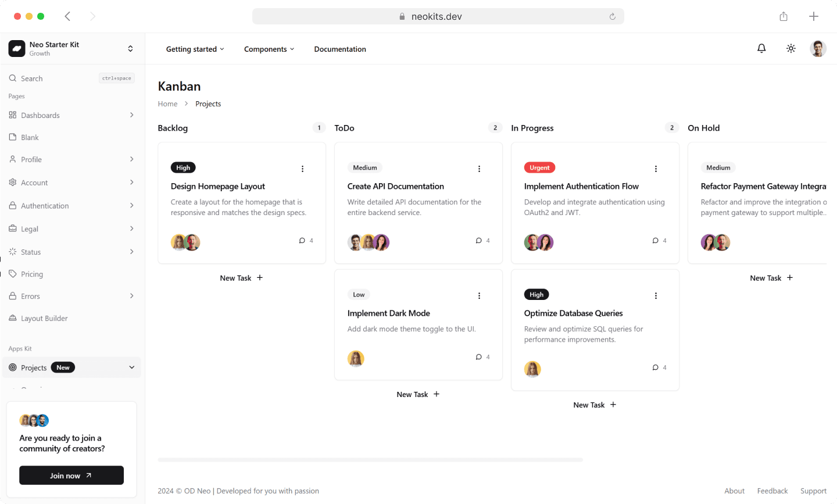Screen dimensions: 837x504
Task: Click the horizontal scrollbar below the board
Action: click(x=370, y=460)
